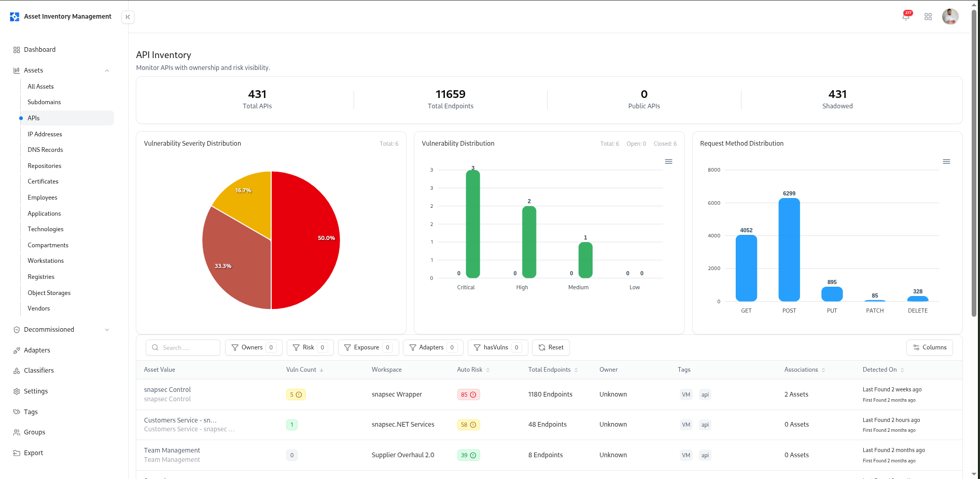This screenshot has width=980, height=479.
Task: Open the Customers Service asset row
Action: tap(549, 425)
